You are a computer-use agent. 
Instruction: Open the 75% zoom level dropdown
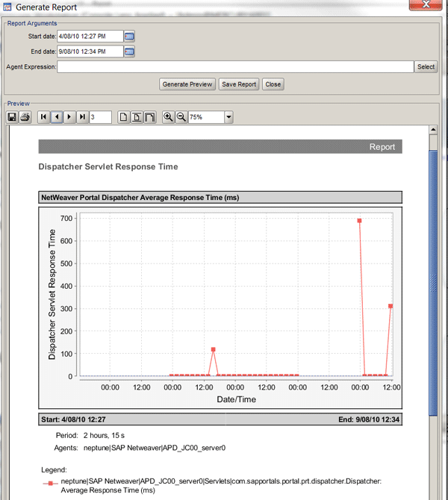pyautogui.click(x=228, y=117)
